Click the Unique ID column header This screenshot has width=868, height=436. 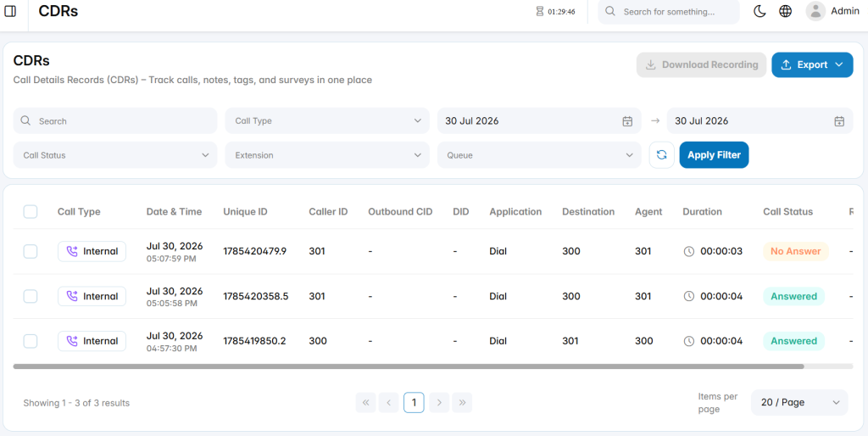[245, 211]
